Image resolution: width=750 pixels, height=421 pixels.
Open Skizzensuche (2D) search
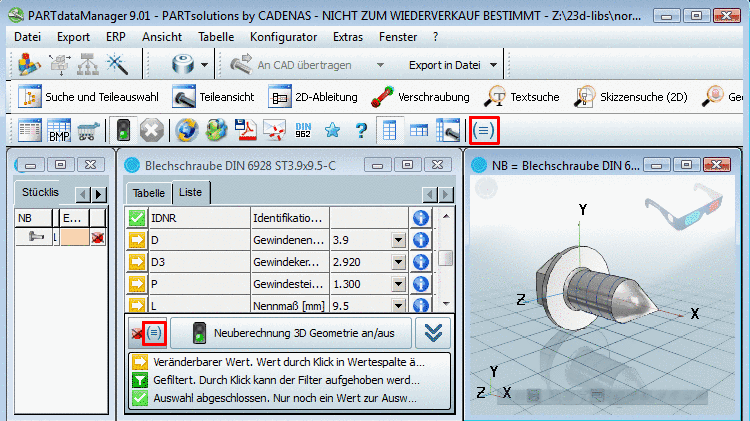(631, 97)
